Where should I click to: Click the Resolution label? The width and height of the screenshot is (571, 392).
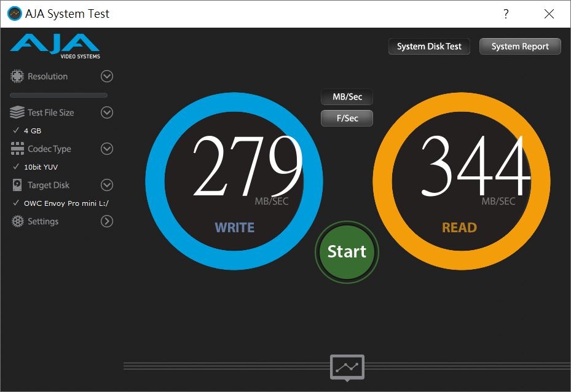48,76
